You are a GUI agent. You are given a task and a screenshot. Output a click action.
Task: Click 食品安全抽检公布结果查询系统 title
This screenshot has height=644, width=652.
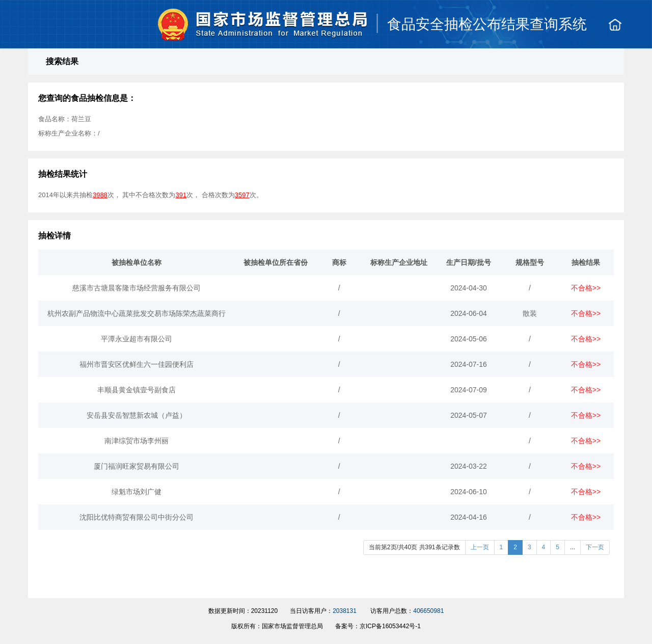point(487,24)
